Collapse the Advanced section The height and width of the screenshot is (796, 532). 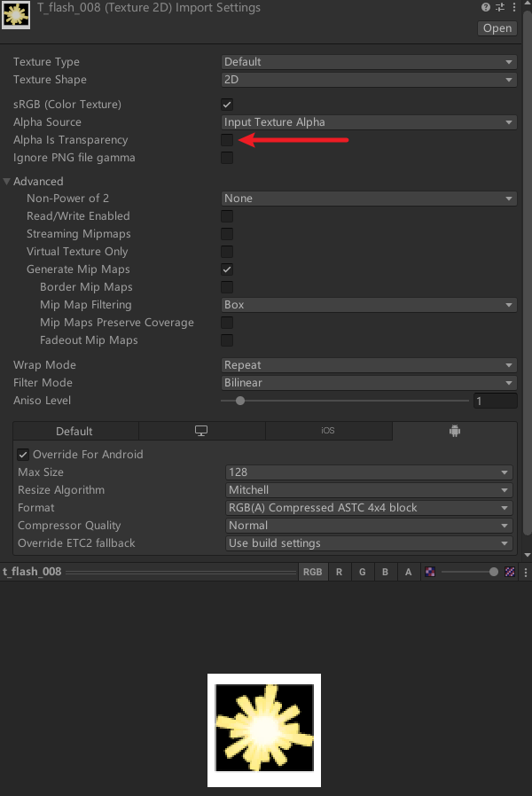[7, 182]
